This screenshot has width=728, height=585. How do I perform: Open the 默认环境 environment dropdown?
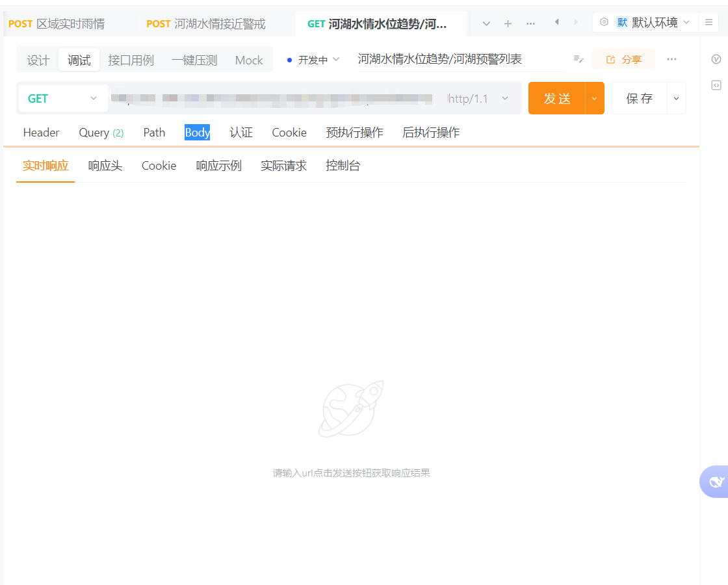(653, 22)
